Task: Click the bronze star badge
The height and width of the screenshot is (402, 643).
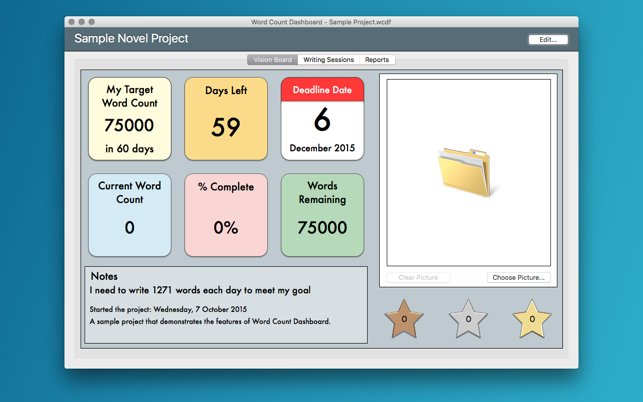Action: click(x=404, y=319)
